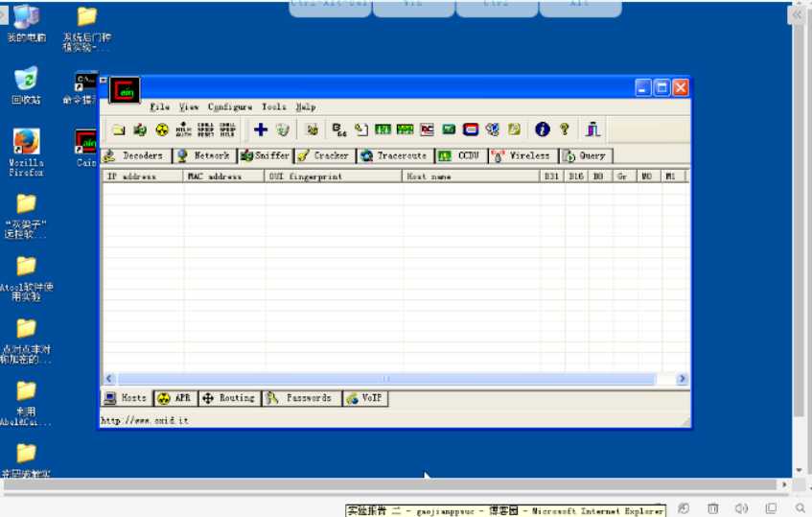812x517 pixels.
Task: Switch to the Wireless tab
Action: (x=522, y=155)
